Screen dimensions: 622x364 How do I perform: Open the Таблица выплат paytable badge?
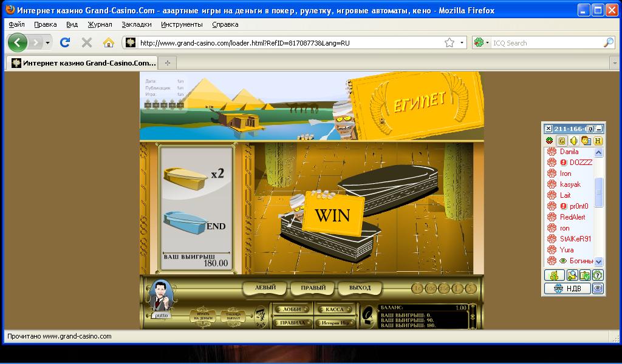point(233,316)
